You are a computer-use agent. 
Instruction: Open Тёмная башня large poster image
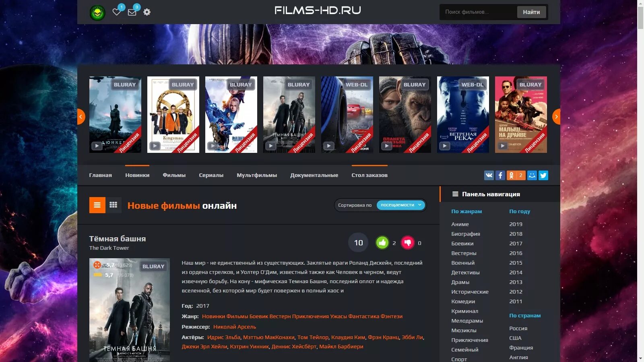pos(130,310)
